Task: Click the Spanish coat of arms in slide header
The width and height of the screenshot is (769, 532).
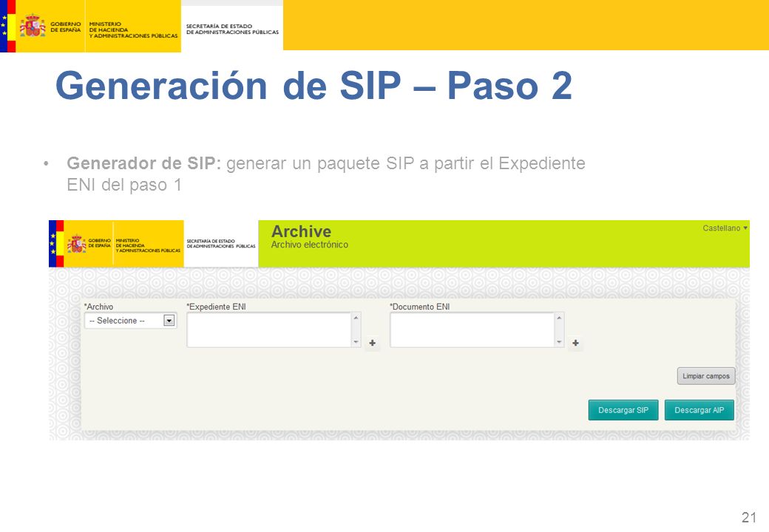Action: coord(33,26)
